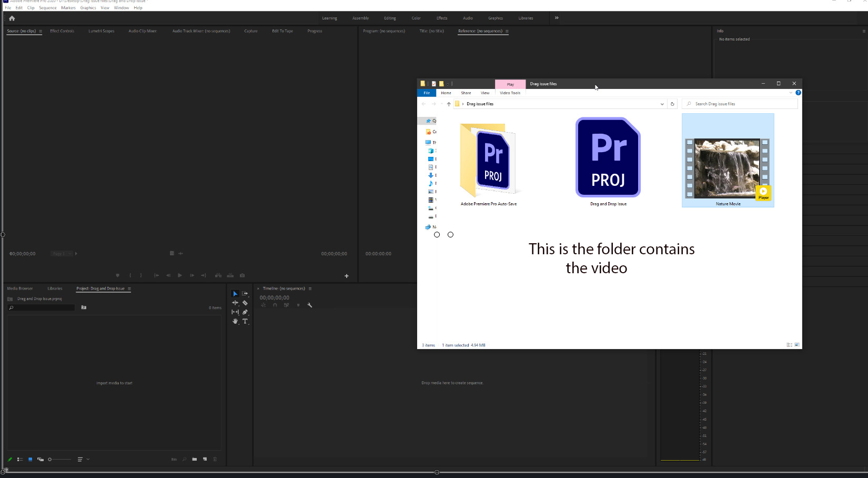The image size is (868, 478).
Task: Click the New Bin icon in Project panel
Action: pos(195,459)
